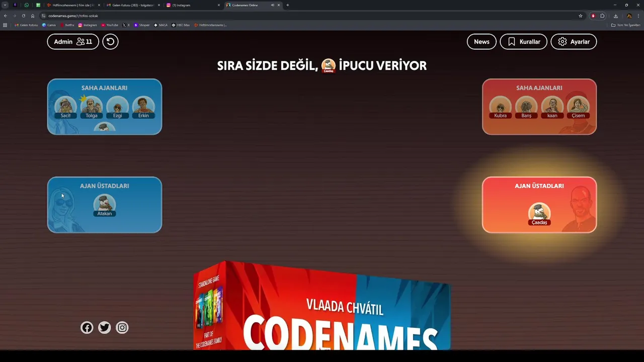The image size is (644, 362).
Task: Mute the Codenames Online tab audio icon
Action: 273,5
